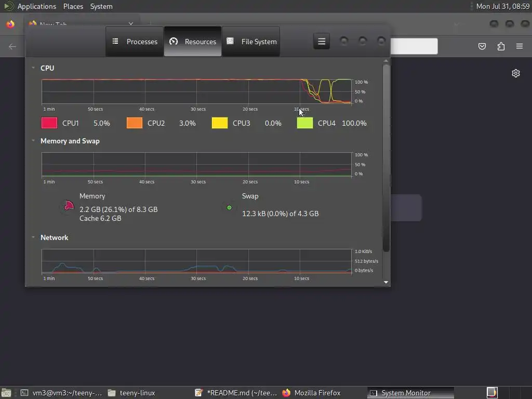Open Firefox Pocket save icon

pos(482,46)
